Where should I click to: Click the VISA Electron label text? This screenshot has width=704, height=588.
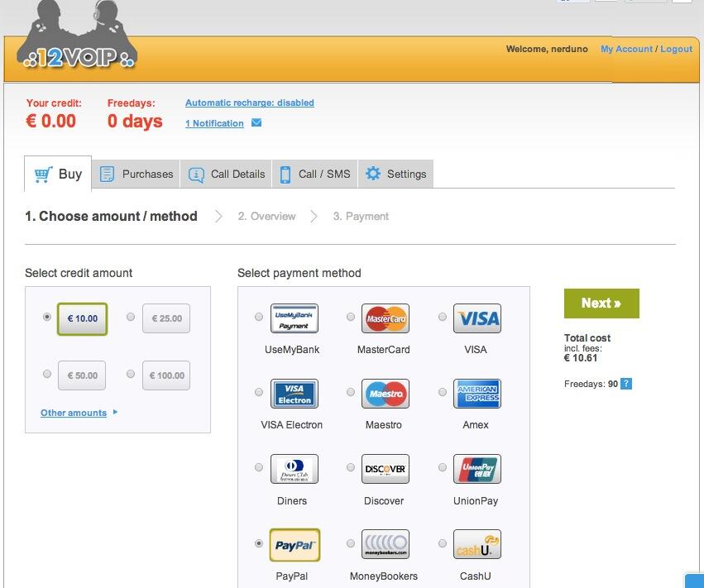292,424
